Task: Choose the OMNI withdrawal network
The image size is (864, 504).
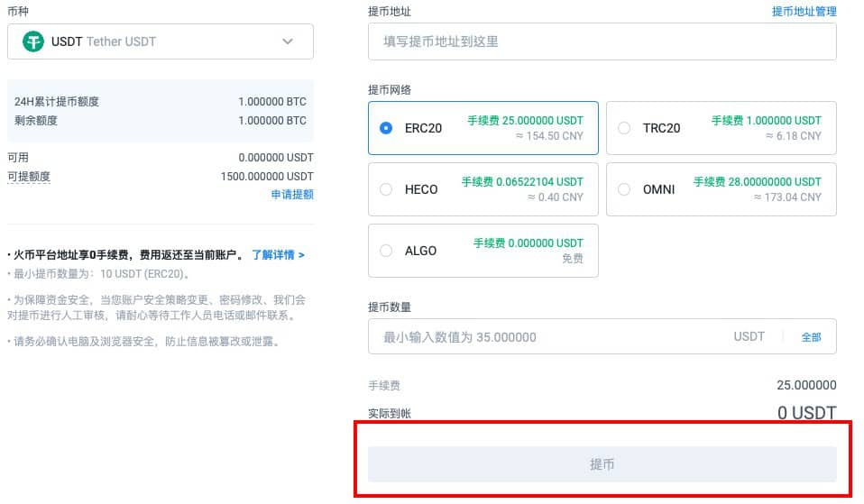Action: [722, 189]
